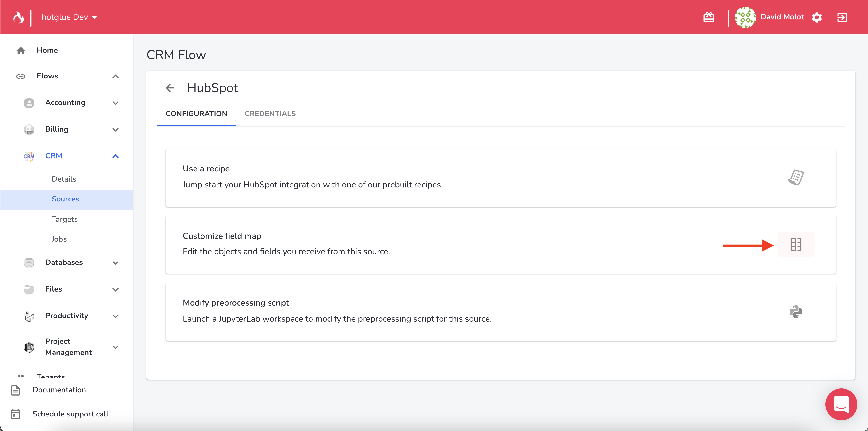Expand the Databases flow chevron
This screenshot has width=868, height=431.
coord(116,262)
